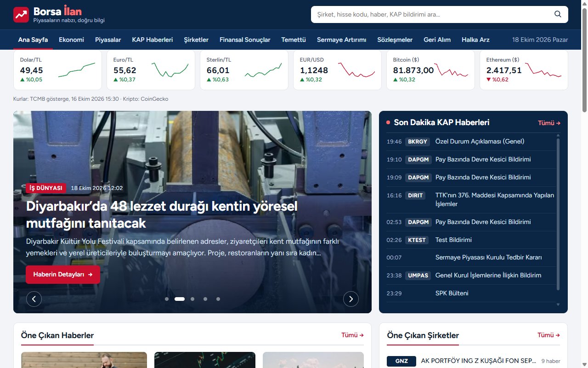
Task: Open the Ethereum price card
Action: tap(524, 70)
